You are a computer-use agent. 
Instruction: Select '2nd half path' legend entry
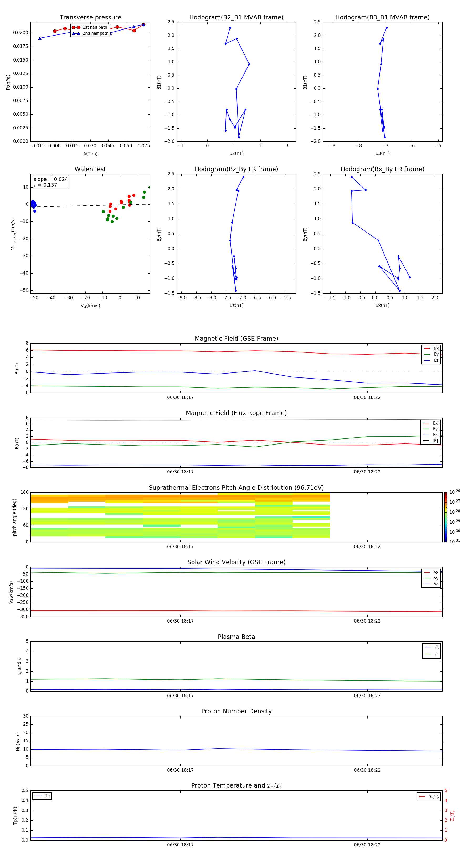[x=90, y=33]
